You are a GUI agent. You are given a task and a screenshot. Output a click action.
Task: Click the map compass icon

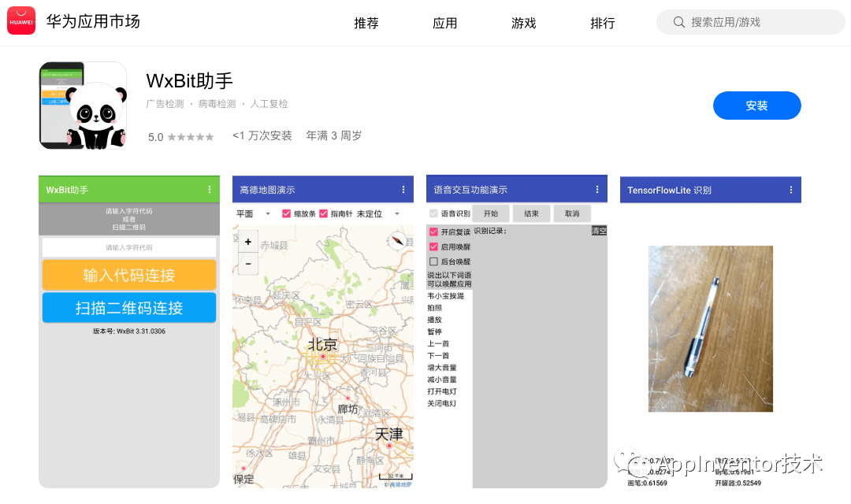[397, 239]
